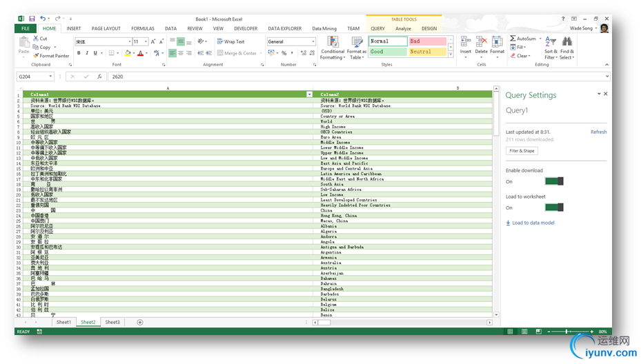This screenshot has width=641, height=364.
Task: Open the FILE tab
Action: click(26, 28)
